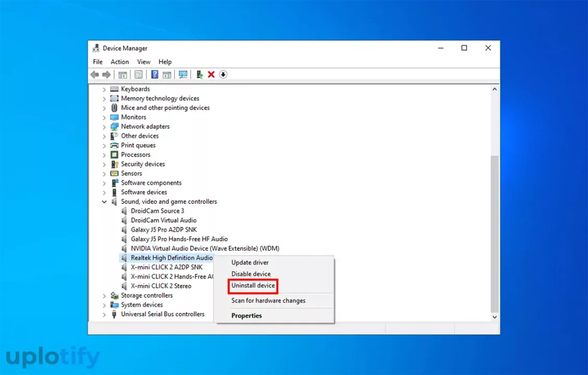
Task: Select the 'Software devices' category label
Action: (x=144, y=192)
